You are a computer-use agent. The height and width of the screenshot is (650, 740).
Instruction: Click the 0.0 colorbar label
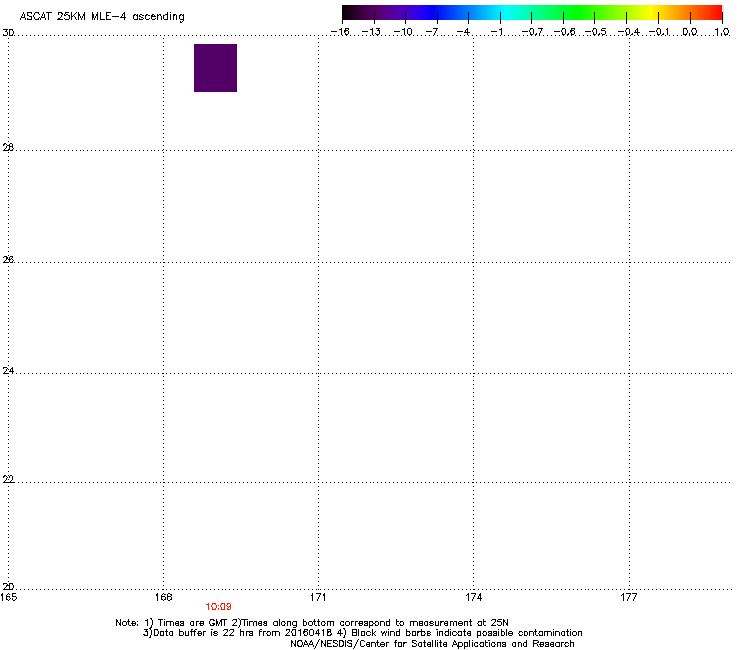coord(690,32)
